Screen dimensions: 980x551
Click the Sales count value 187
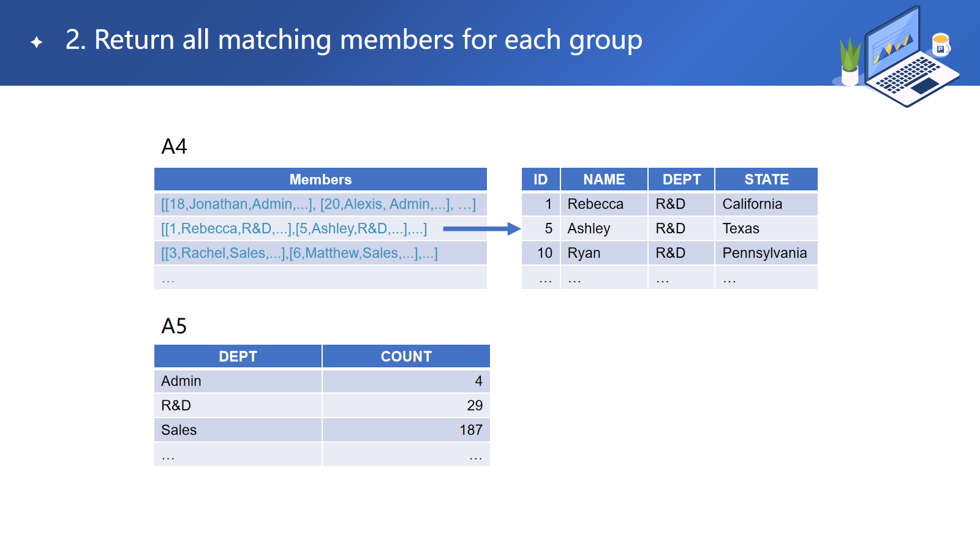(x=471, y=430)
